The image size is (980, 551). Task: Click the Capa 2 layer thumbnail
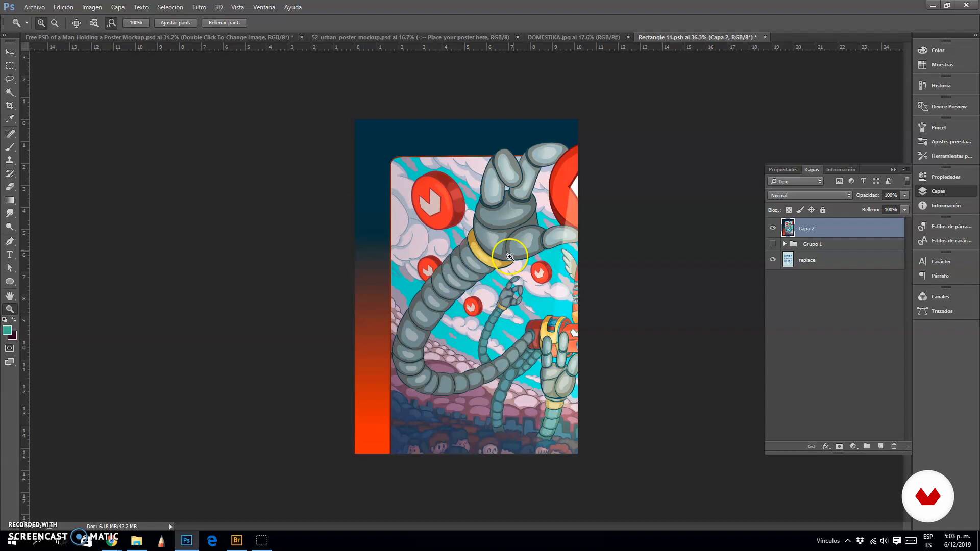pyautogui.click(x=788, y=228)
